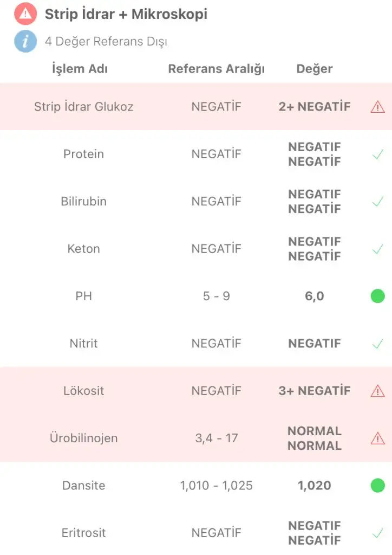
Task: Tap the green checkmark in the Bilirubin row
Action: [377, 202]
